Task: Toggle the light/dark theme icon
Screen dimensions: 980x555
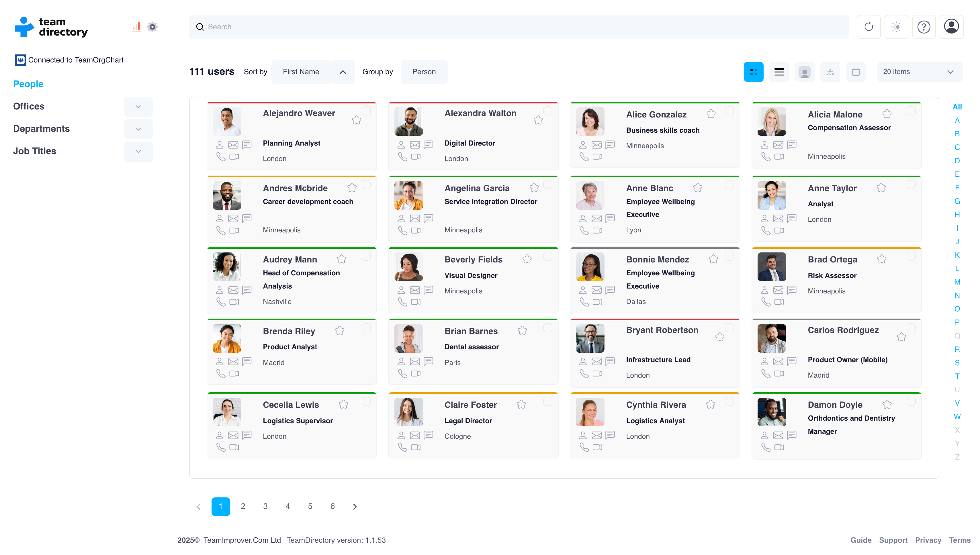Action: pos(896,27)
